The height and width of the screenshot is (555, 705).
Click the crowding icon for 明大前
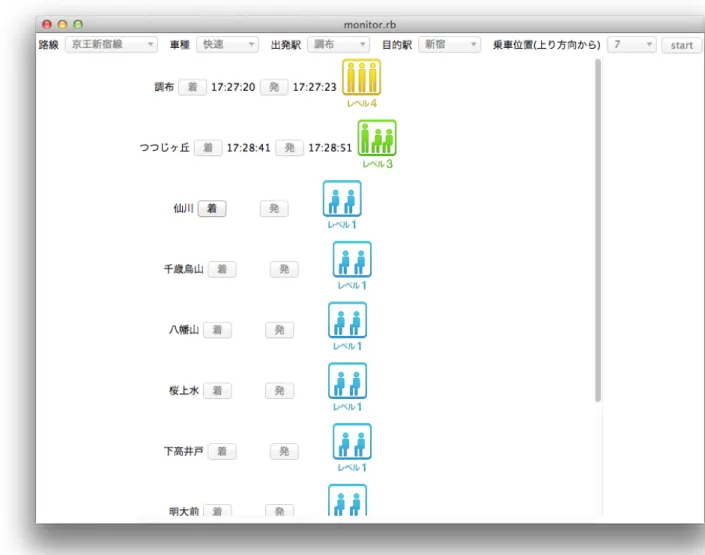[347, 500]
